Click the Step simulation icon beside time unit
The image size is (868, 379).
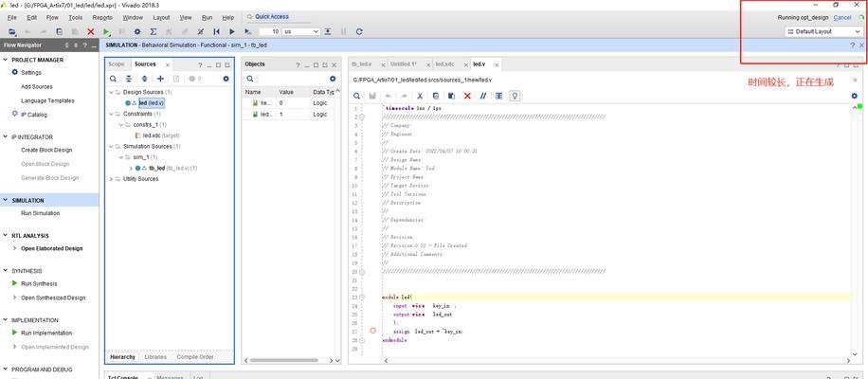click(x=328, y=32)
